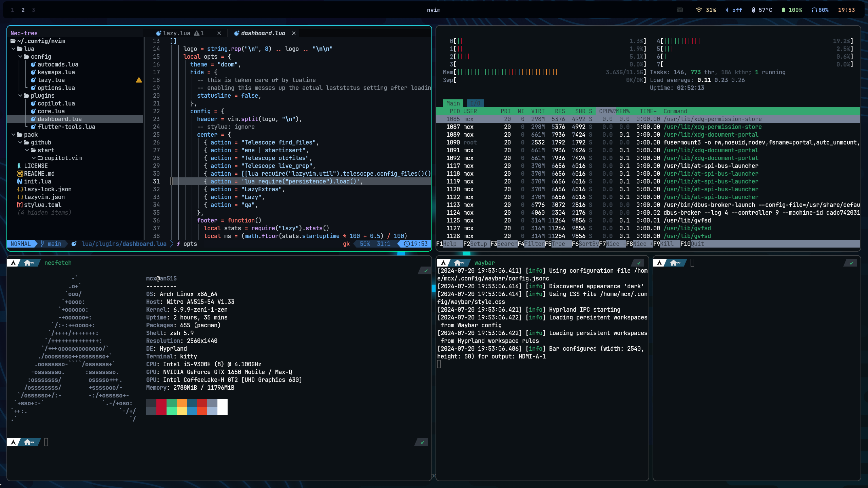This screenshot has height=488, width=868.
Task: Collapse the plugins folder chevron
Action: tap(20, 96)
